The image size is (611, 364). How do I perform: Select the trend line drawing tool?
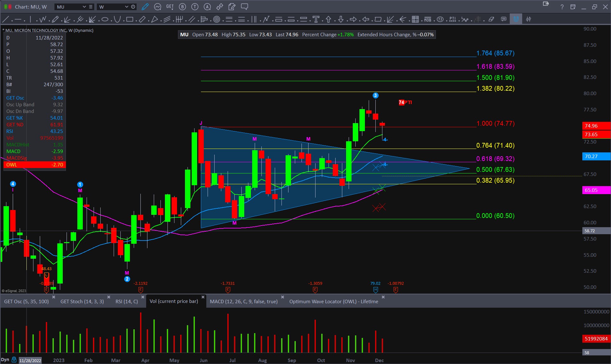[5, 19]
